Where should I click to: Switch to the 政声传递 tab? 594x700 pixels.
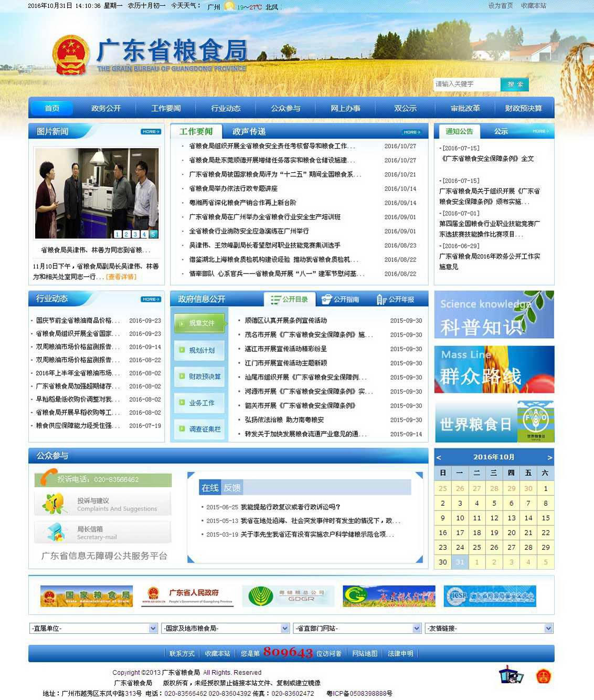pyautogui.click(x=249, y=131)
